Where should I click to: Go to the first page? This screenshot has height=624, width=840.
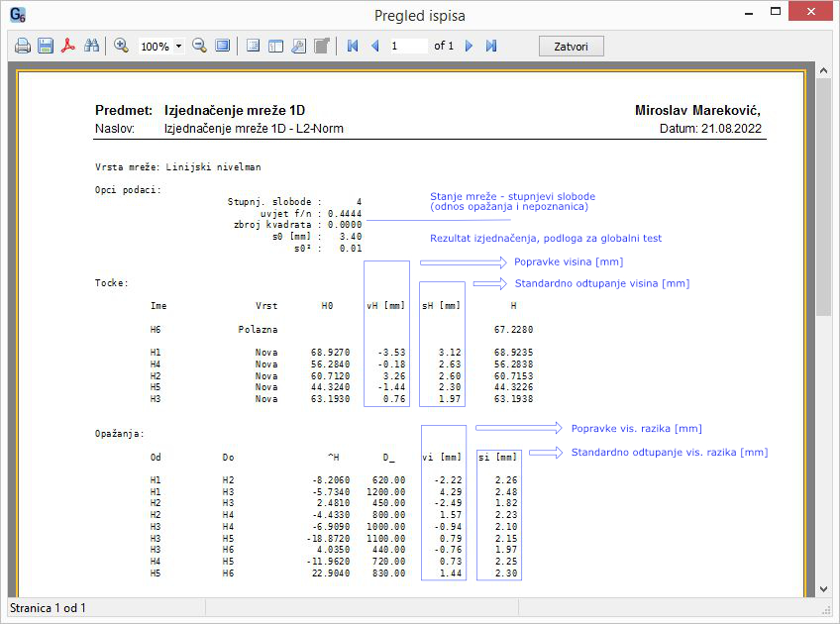[x=352, y=46]
